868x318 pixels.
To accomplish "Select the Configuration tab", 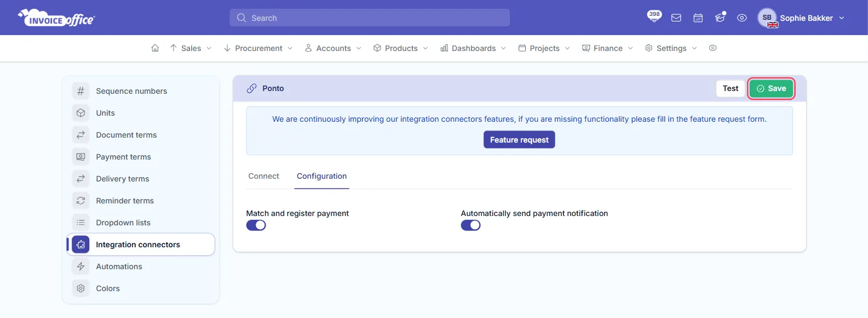I will [321, 176].
